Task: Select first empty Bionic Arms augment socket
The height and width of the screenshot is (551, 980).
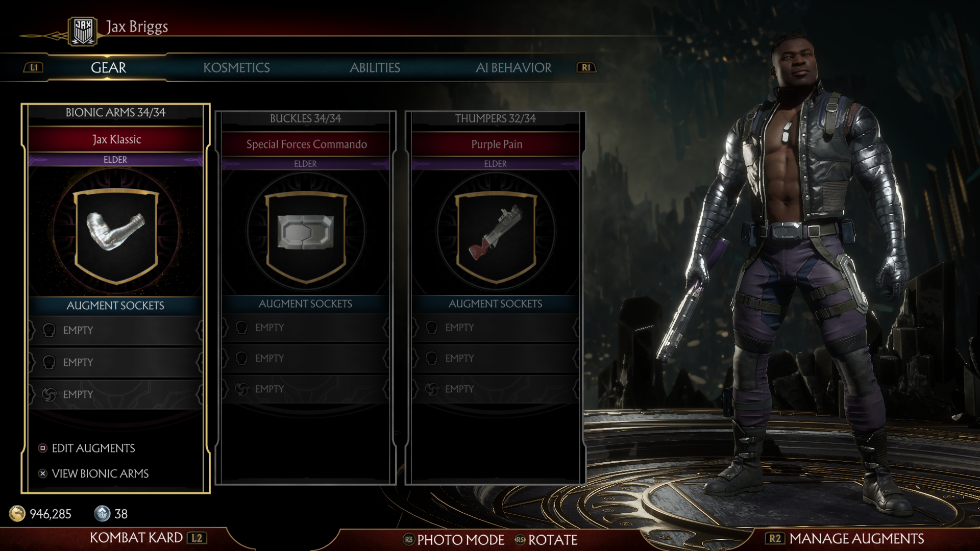Action: 116,331
